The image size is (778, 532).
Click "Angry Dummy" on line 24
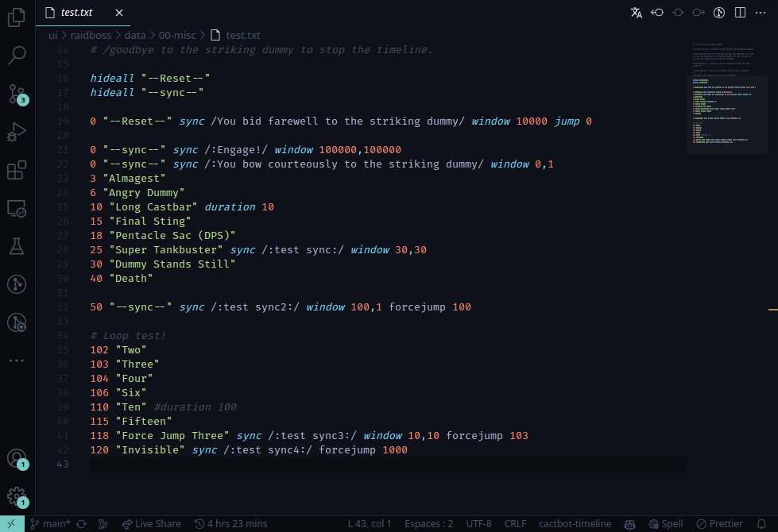click(x=143, y=193)
